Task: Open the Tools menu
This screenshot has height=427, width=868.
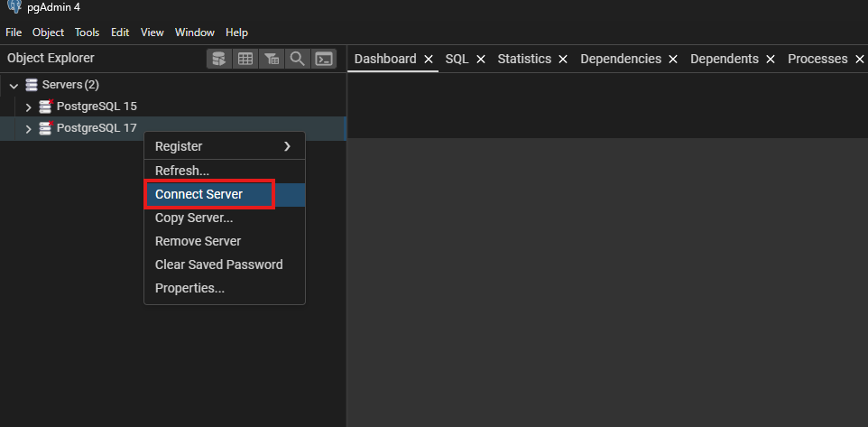Action: (x=88, y=32)
